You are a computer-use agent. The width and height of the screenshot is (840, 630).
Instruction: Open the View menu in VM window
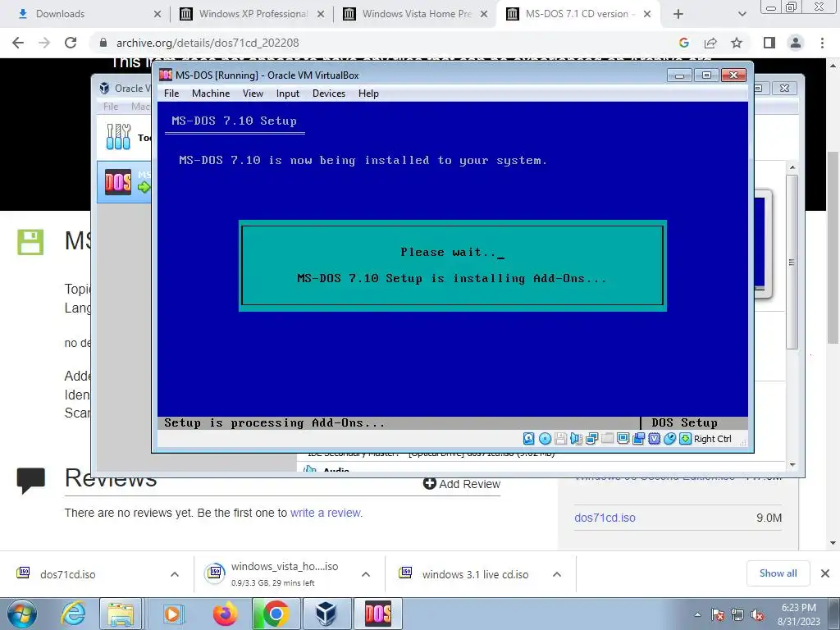pyautogui.click(x=253, y=94)
